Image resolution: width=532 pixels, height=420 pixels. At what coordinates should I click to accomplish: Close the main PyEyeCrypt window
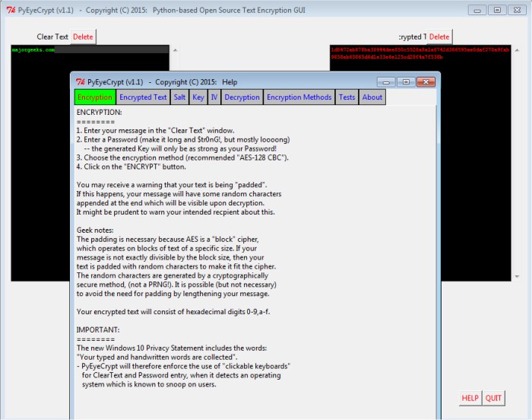517,10
